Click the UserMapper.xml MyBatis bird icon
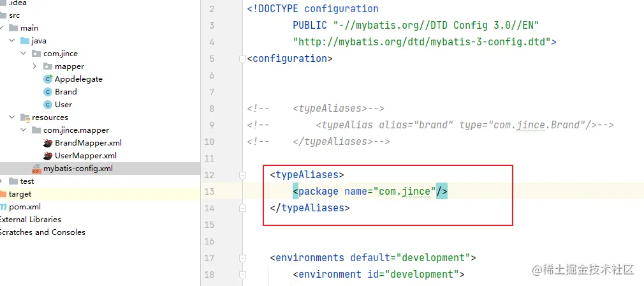This screenshot has width=644, height=286. [x=48, y=156]
